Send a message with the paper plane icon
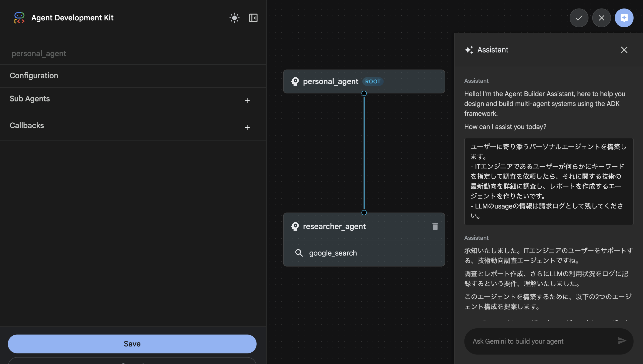This screenshot has height=364, width=643. click(x=622, y=341)
